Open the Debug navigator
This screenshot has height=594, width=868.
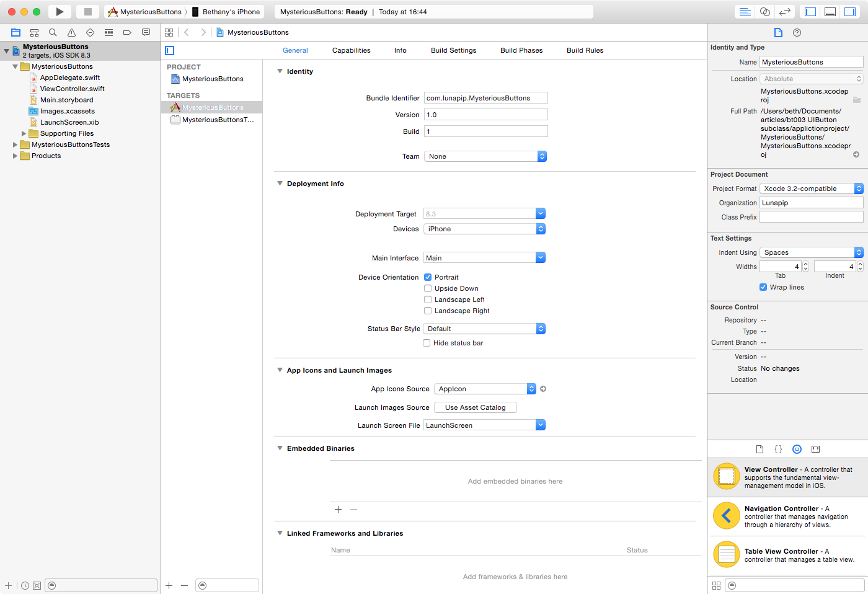(108, 32)
